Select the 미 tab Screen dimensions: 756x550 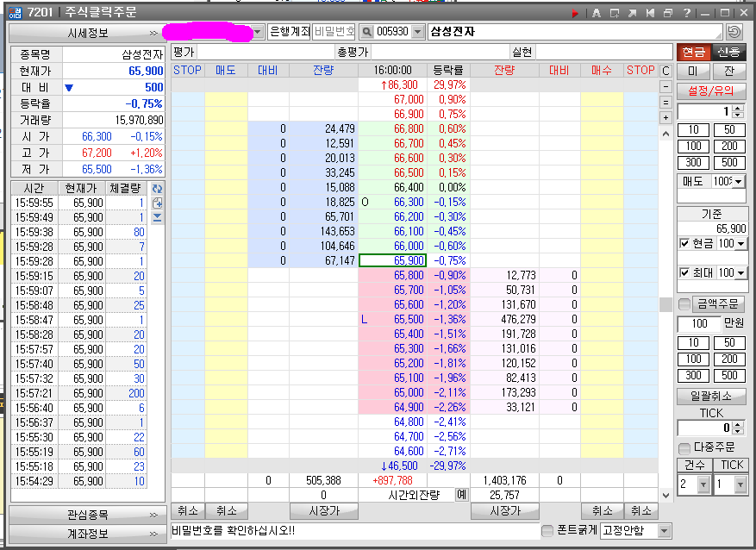693,72
